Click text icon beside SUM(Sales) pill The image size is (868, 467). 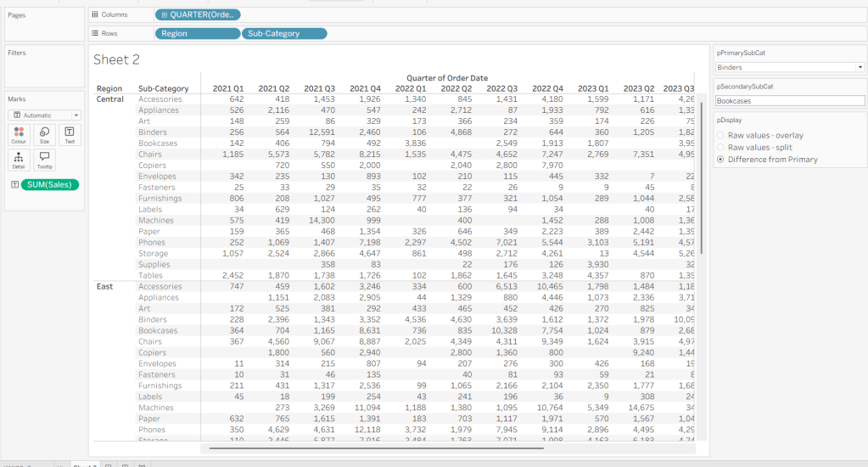(14, 184)
